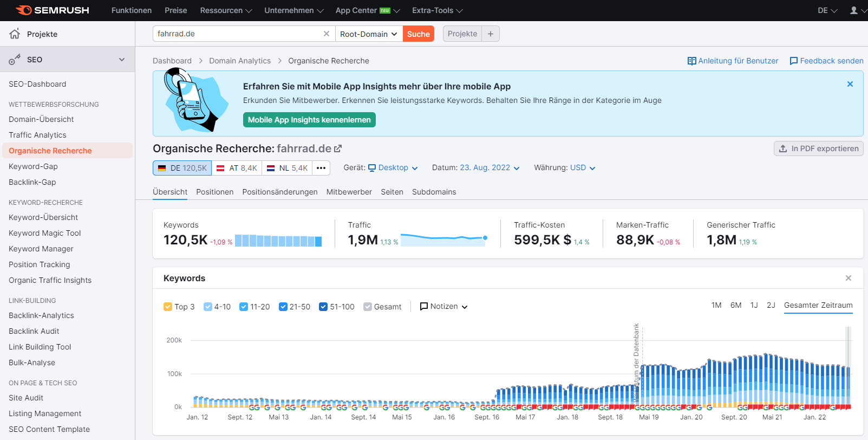Screen dimensions: 868x440
Task: Open the Gerät Desktop dropdown
Action: 393,168
